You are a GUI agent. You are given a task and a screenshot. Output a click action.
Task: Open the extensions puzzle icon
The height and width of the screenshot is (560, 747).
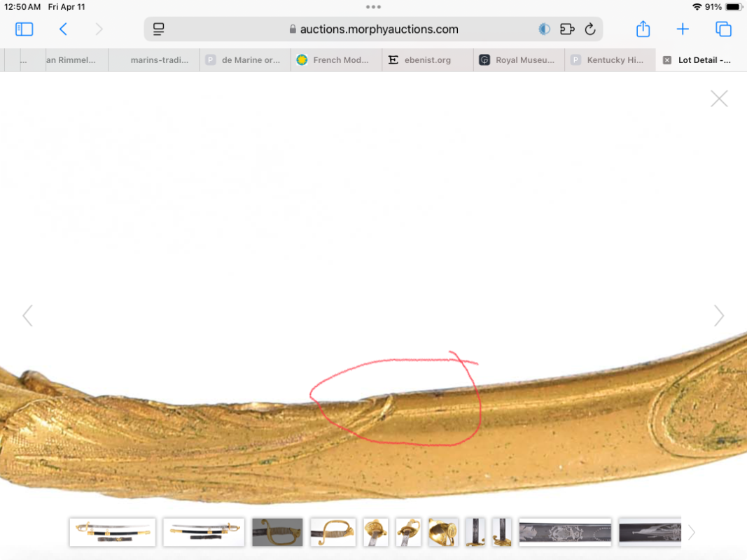click(567, 29)
